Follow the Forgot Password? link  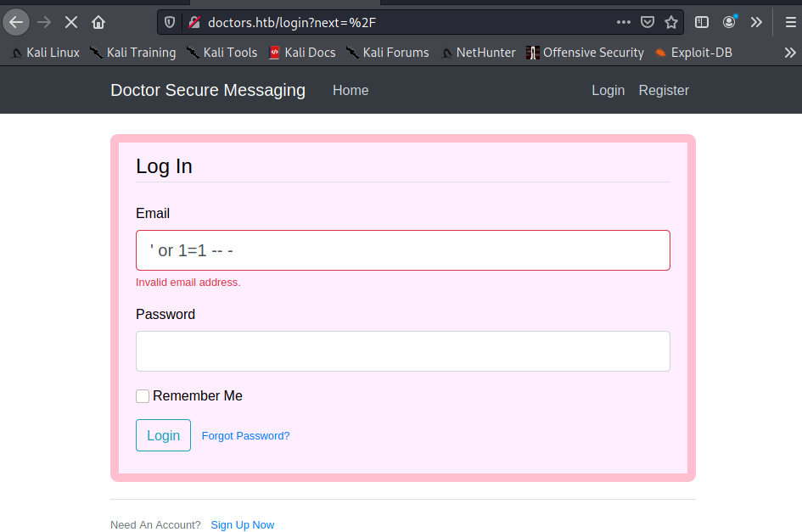(x=245, y=436)
